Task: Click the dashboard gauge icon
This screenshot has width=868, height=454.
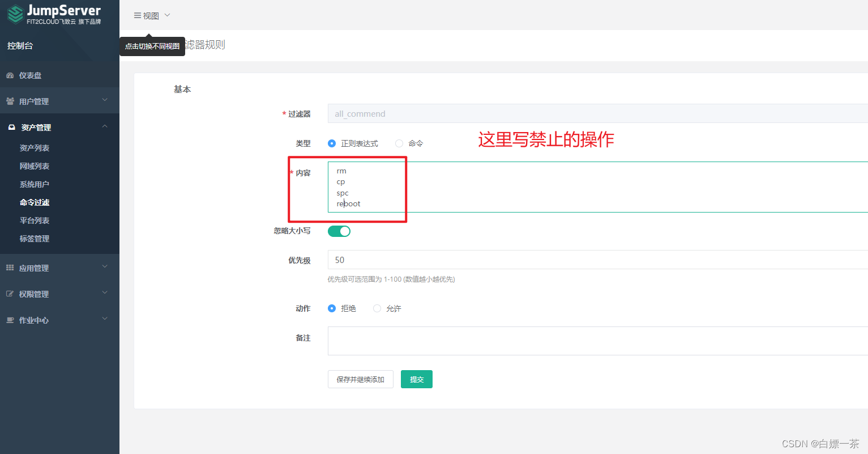Action: (10, 75)
